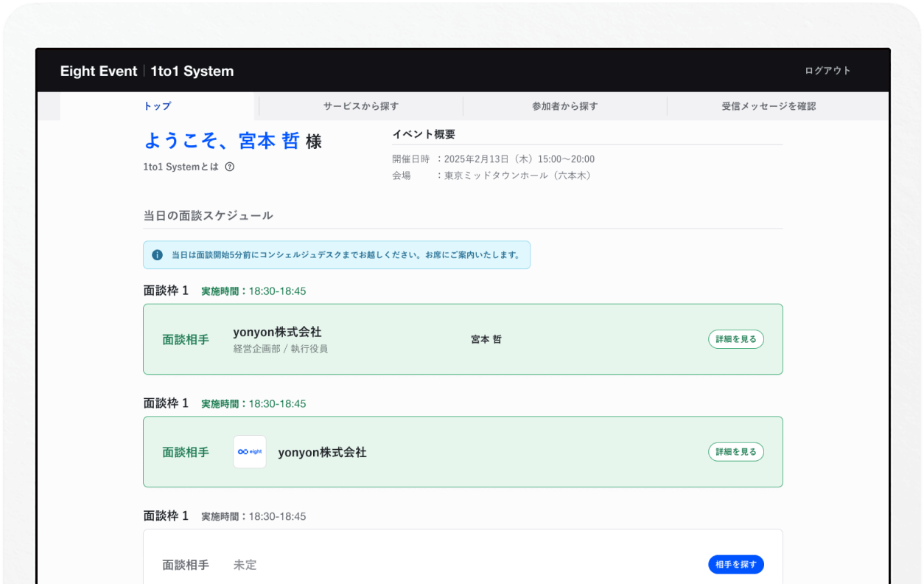This screenshot has height=584, width=924.
Task: Go to the 受信メッセージを確認 tab
Action: click(769, 106)
